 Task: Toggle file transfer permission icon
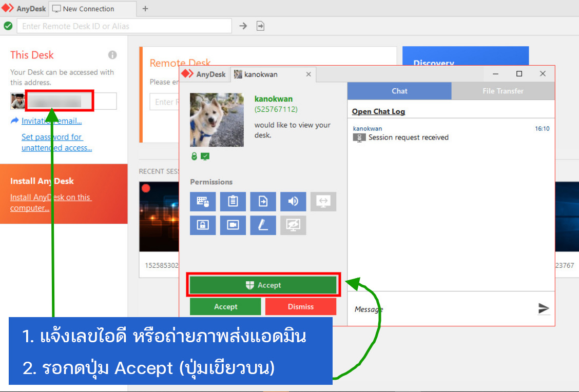coord(263,202)
